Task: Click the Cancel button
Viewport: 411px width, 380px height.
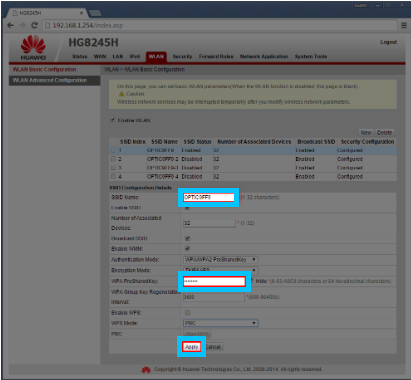Action: tap(213, 347)
